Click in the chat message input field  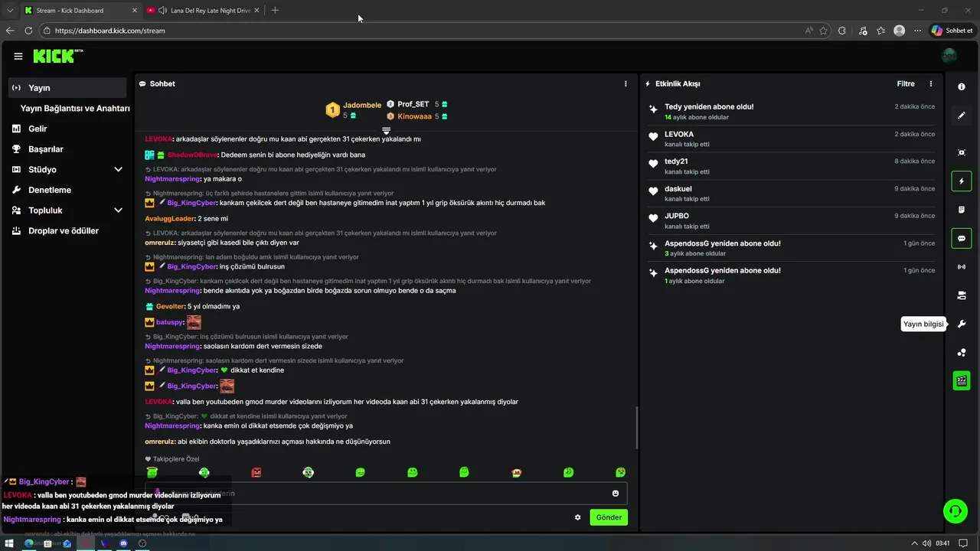[386, 494]
